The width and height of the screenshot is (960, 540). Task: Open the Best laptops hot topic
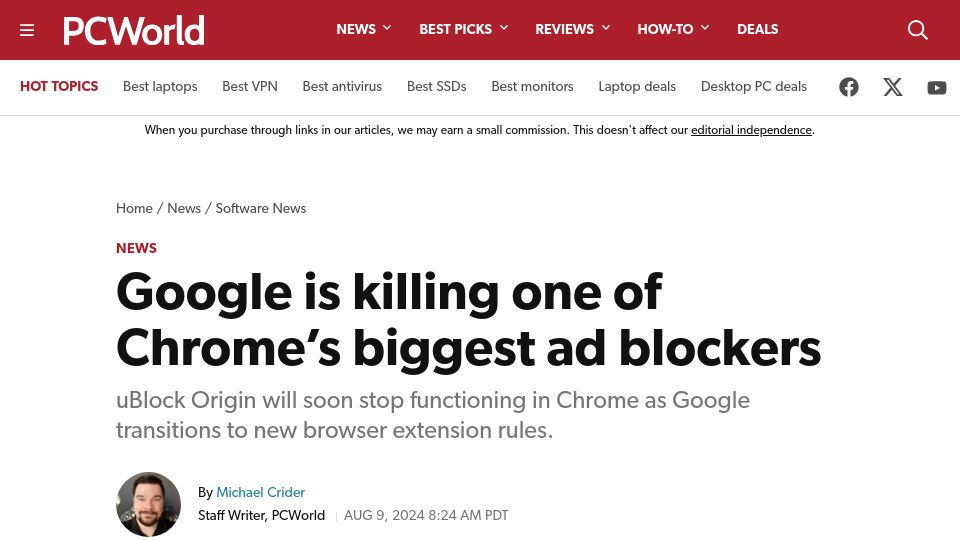[160, 86]
